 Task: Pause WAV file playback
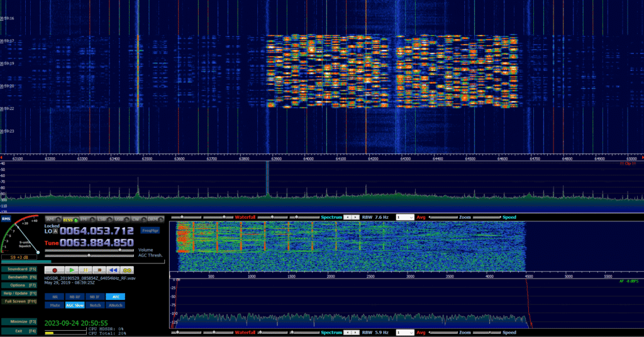pyautogui.click(x=86, y=270)
